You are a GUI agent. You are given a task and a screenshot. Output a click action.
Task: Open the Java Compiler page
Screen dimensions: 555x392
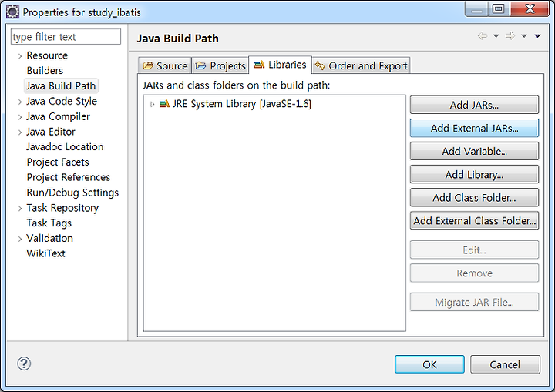pyautogui.click(x=58, y=116)
